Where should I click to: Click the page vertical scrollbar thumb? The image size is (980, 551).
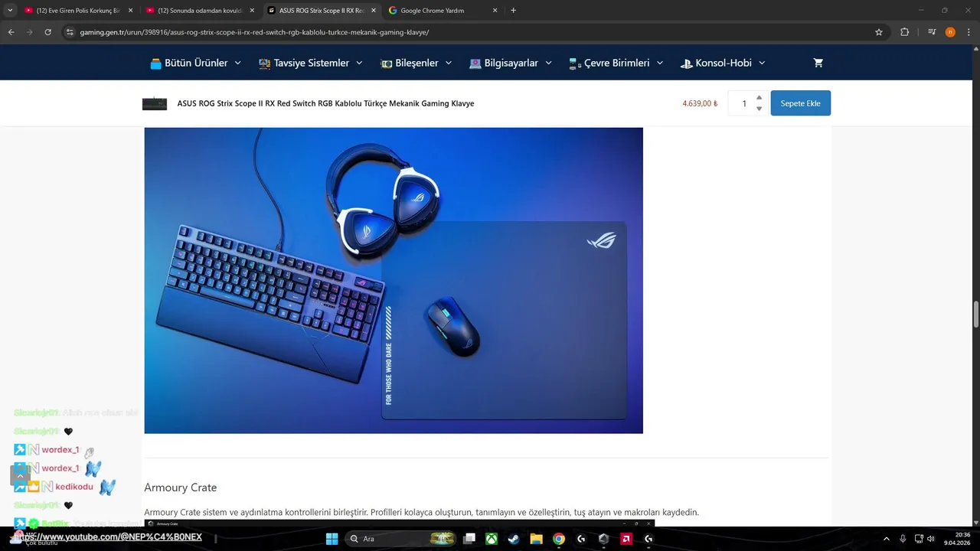[975, 315]
